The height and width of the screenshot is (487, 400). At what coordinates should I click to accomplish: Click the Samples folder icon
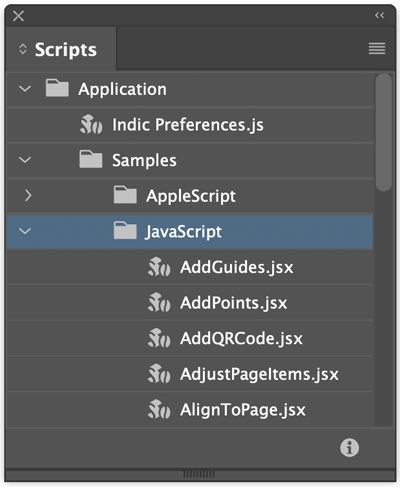tap(91, 159)
